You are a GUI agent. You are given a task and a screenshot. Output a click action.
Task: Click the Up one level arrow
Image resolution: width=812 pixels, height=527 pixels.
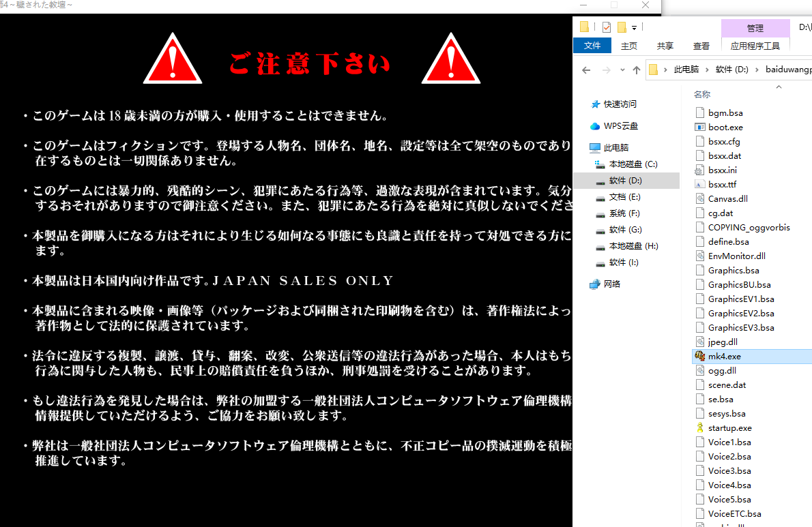coord(636,70)
